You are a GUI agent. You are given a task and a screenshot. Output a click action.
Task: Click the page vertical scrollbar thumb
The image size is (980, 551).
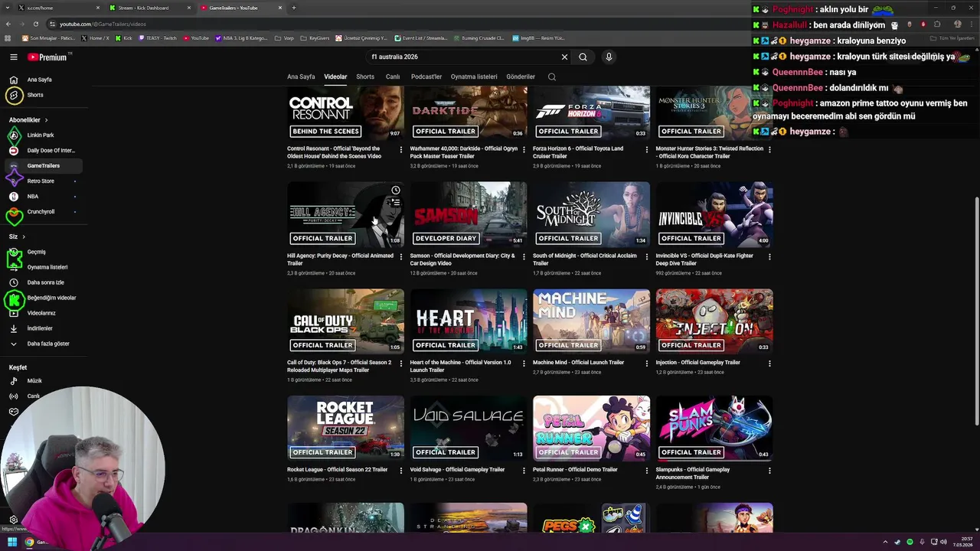click(976, 311)
